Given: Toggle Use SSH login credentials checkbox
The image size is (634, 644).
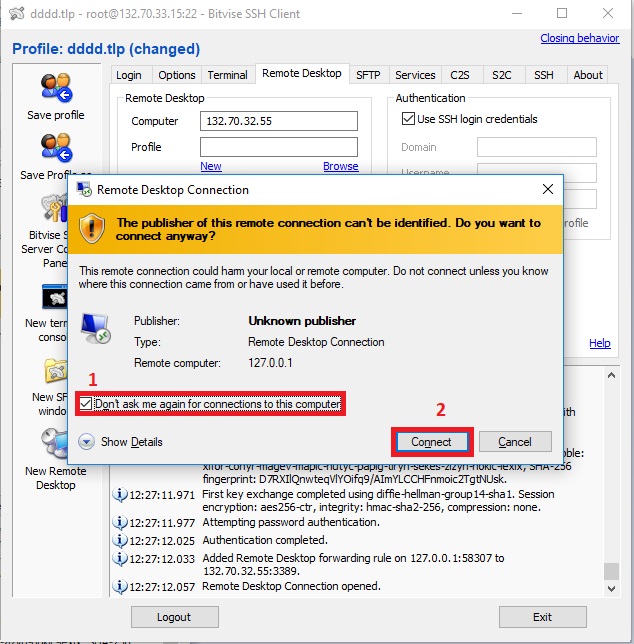Looking at the screenshot, I should pos(408,119).
